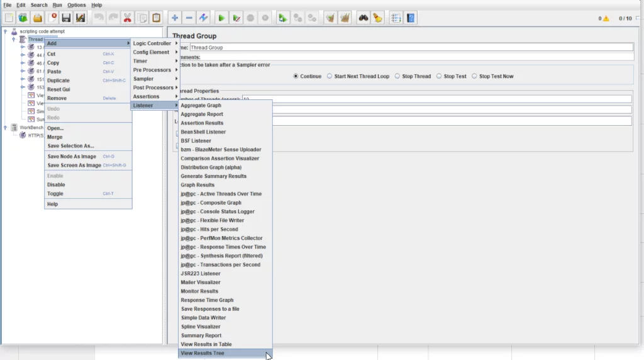644x360 pixels.
Task: Select the Stop Test Now radio button
Action: point(474,76)
